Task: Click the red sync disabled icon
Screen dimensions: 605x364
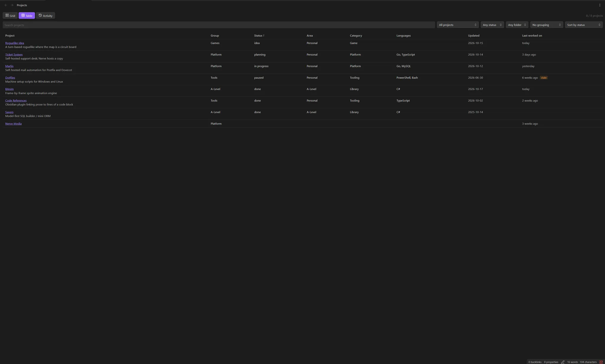Action: (601, 362)
